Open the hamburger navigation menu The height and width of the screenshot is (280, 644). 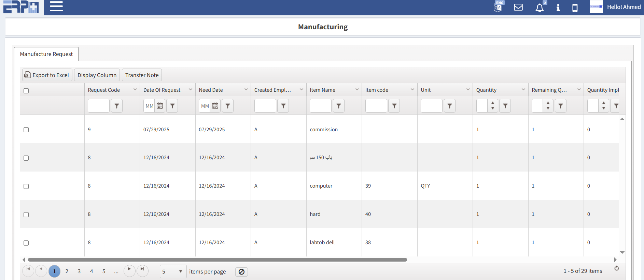point(56,6)
